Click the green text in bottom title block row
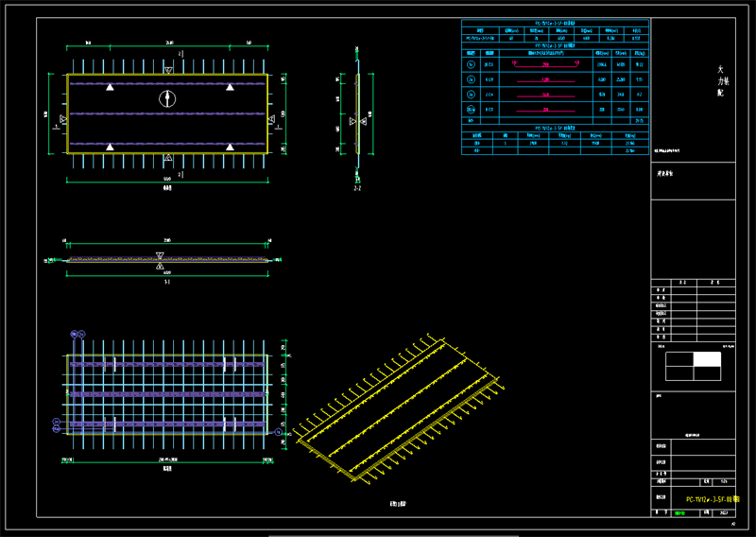Viewport: 756px width, 537px height. [679, 513]
